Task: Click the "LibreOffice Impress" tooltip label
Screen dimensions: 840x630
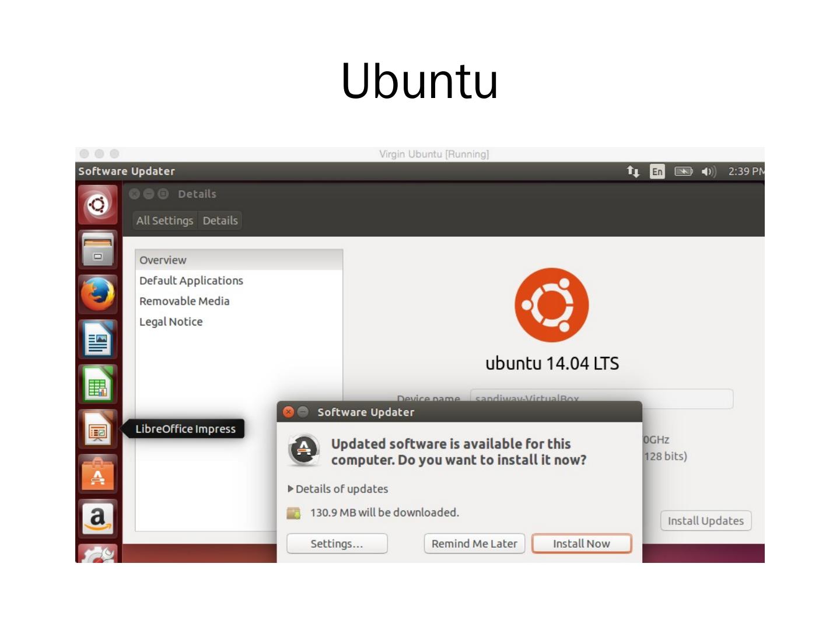Action: pos(185,429)
